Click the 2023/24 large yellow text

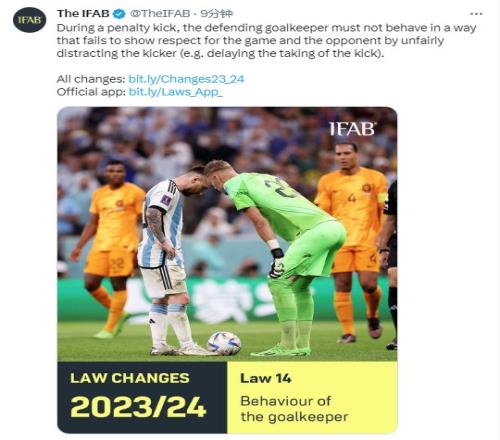click(138, 407)
